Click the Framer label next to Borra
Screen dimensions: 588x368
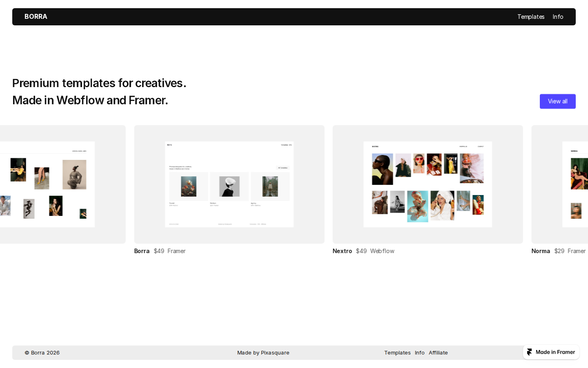click(176, 251)
